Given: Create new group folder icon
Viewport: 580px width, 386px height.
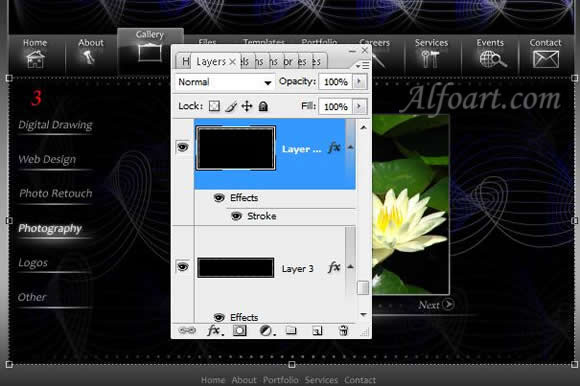Looking at the screenshot, I should pyautogui.click(x=291, y=330).
